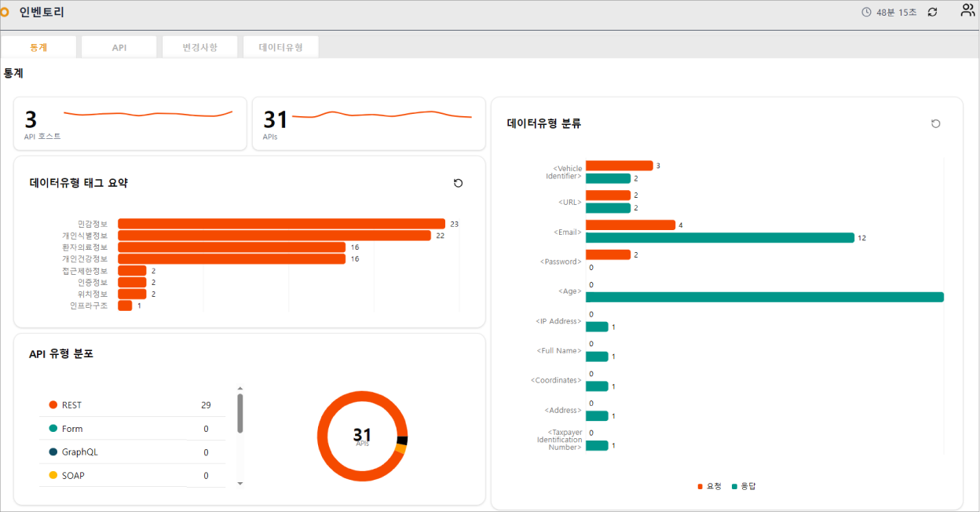Select the GraphQL dark color dot
This screenshot has height=512, width=980.
[53, 452]
